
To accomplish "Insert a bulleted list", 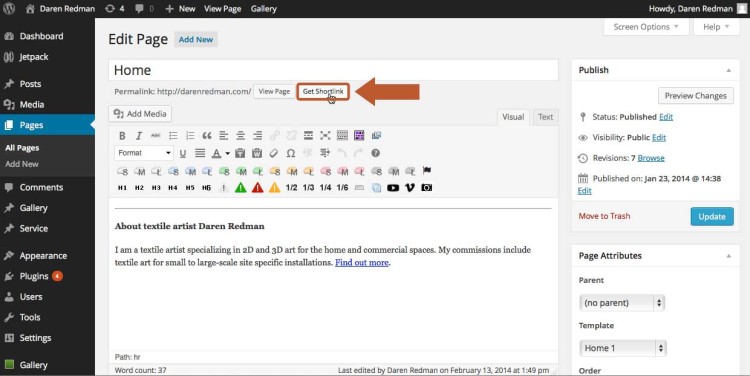I will [173, 136].
